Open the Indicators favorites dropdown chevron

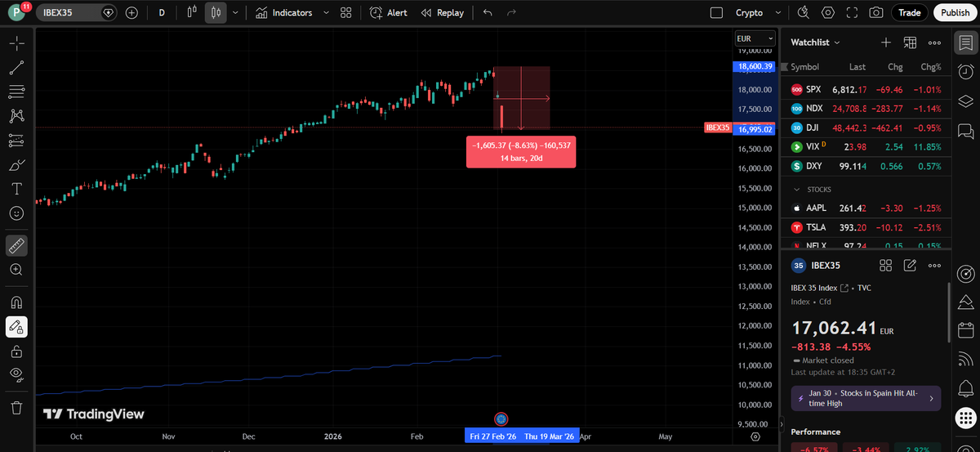326,12
